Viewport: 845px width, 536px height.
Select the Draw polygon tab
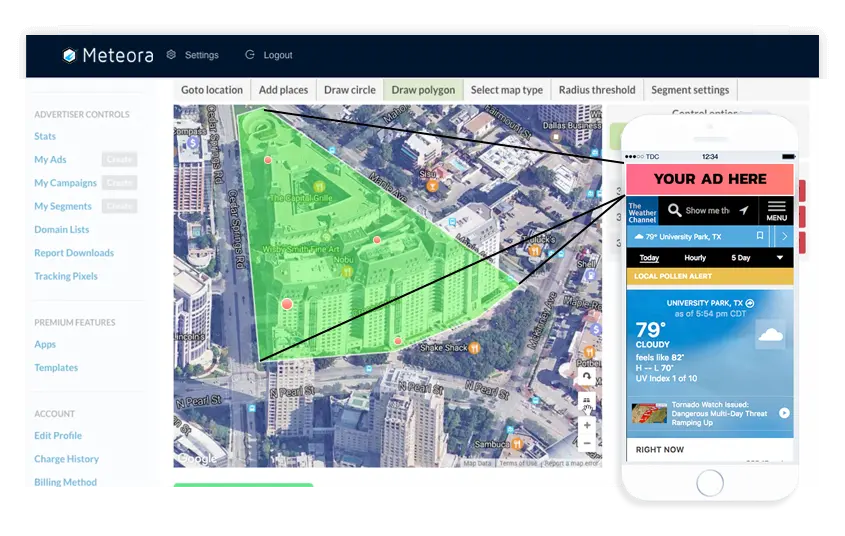click(x=423, y=90)
